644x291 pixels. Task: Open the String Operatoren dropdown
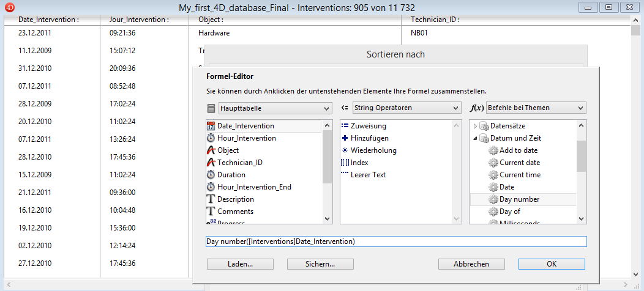coord(406,108)
